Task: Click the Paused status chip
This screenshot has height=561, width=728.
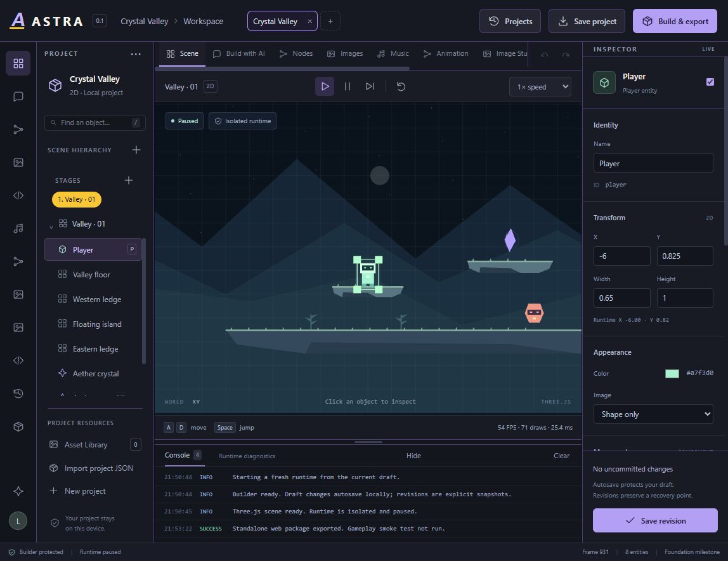Action: pyautogui.click(x=185, y=121)
